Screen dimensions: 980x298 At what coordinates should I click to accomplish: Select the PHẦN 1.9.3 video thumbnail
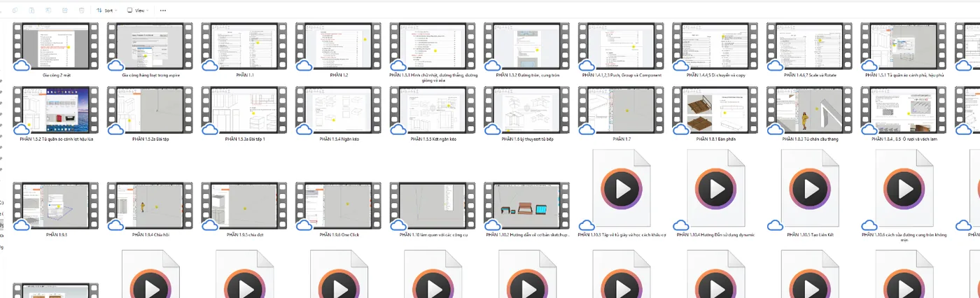55,206
